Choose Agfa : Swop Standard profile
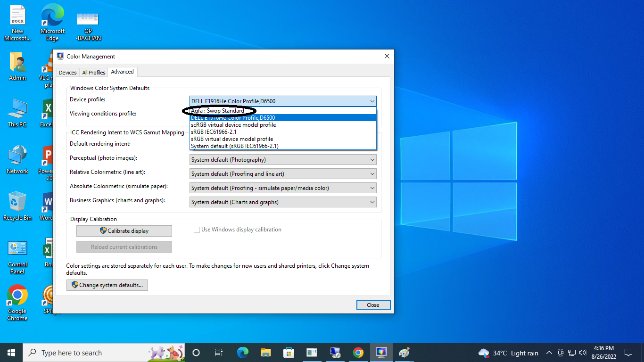The width and height of the screenshot is (644, 362). (x=283, y=111)
